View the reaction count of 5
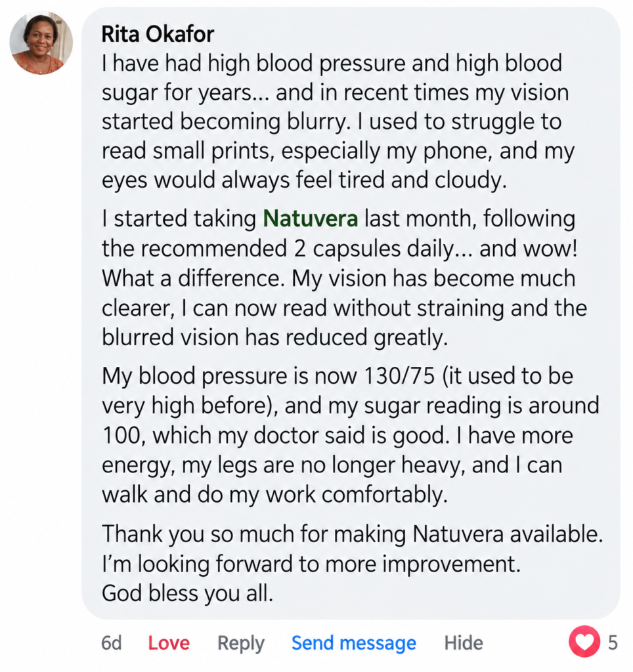The width and height of the screenshot is (633, 672). coord(613,642)
